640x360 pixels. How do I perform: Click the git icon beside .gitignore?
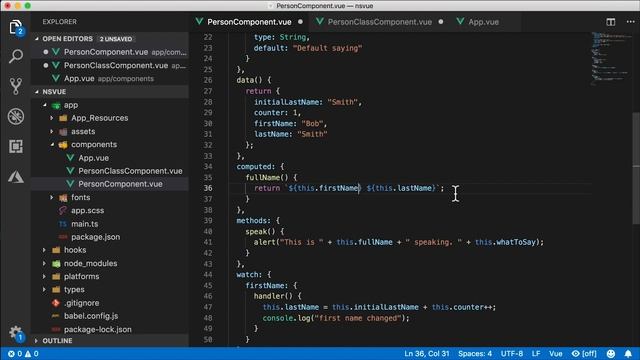[x=56, y=303]
